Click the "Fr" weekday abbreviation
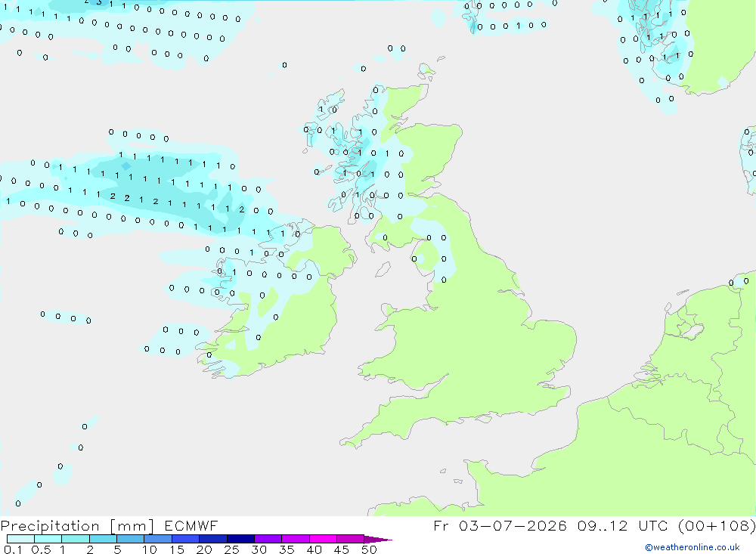 tap(442, 525)
